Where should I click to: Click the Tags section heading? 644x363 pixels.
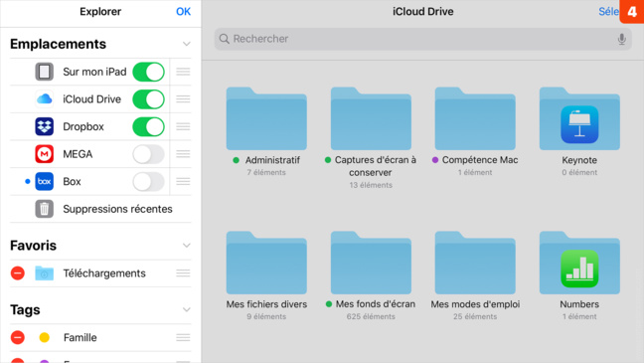click(25, 309)
